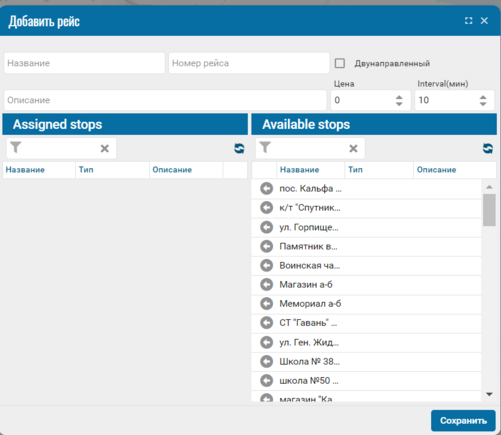The height and width of the screenshot is (435, 501).
Task: Sort Available stops by Название column
Action: (x=299, y=170)
